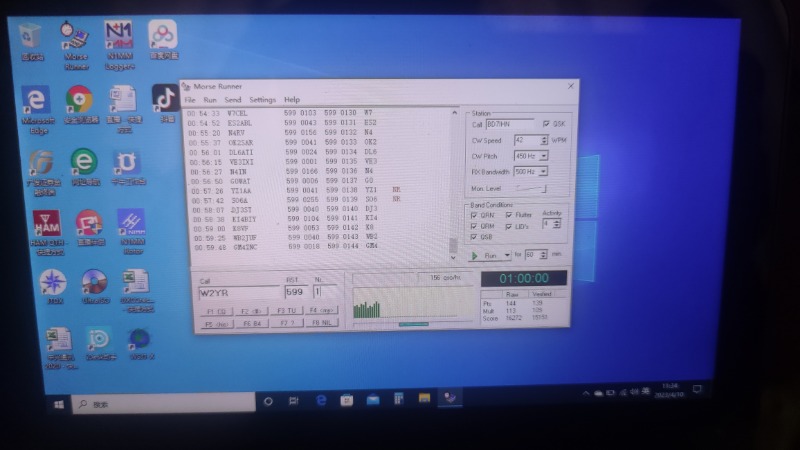
Task: Toggle the QSK checkbox
Action: coord(546,124)
